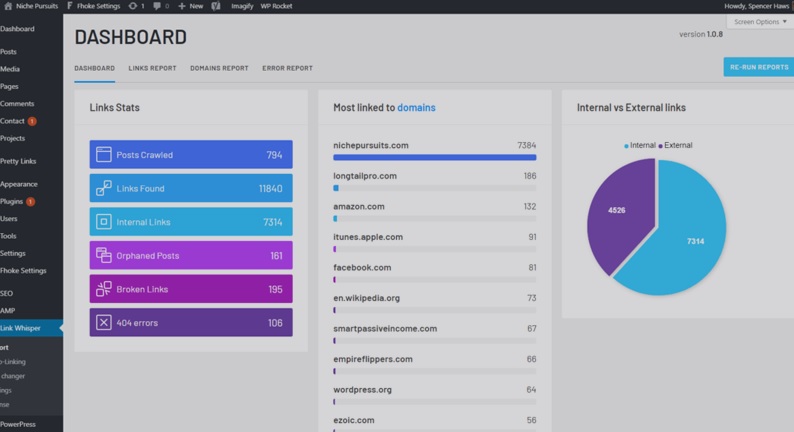The height and width of the screenshot is (432, 794).
Task: Toggle the Internal legend item on pie chart
Action: tap(640, 146)
